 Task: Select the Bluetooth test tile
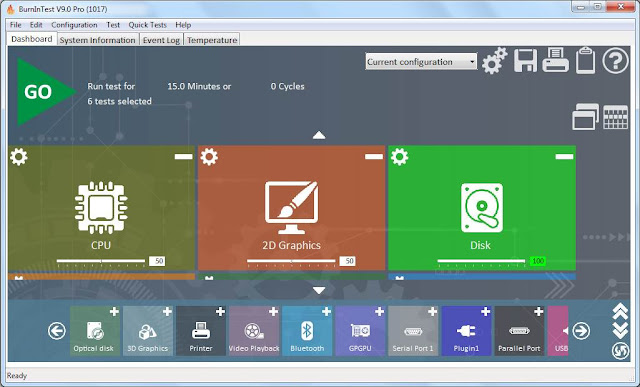pos(307,331)
